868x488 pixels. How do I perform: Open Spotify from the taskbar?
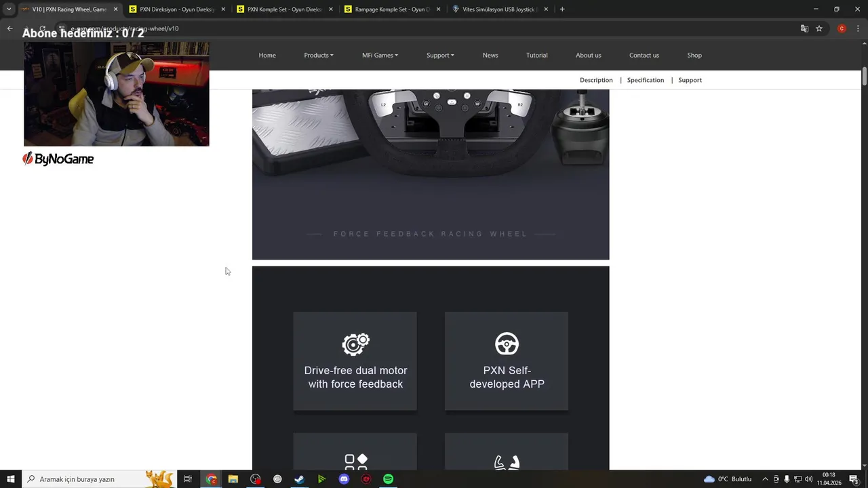coord(388,479)
